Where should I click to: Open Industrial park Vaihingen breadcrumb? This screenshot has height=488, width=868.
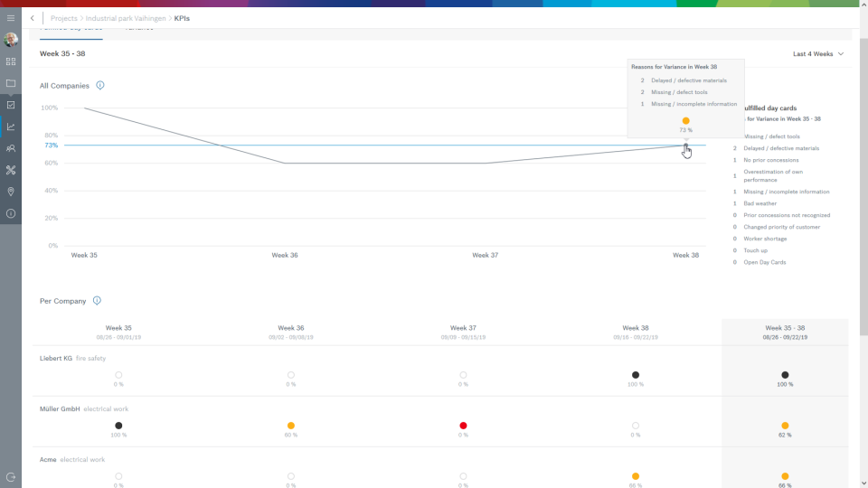126,18
